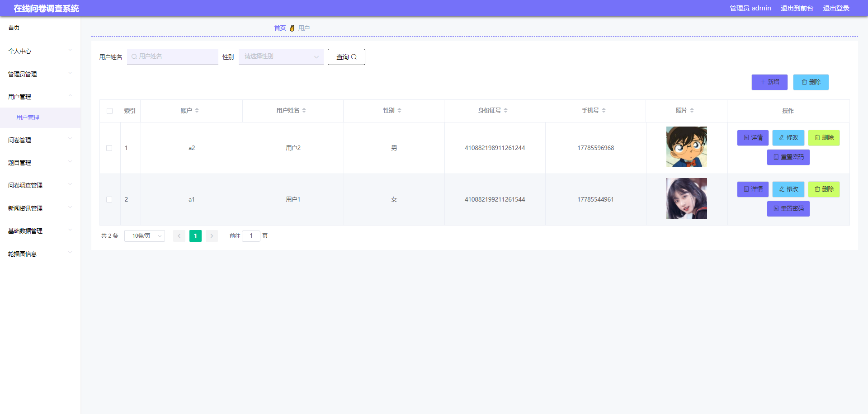Viewport: 868px width, 414px height.
Task: Expand the 题目管理 sidebar menu
Action: 40,163
